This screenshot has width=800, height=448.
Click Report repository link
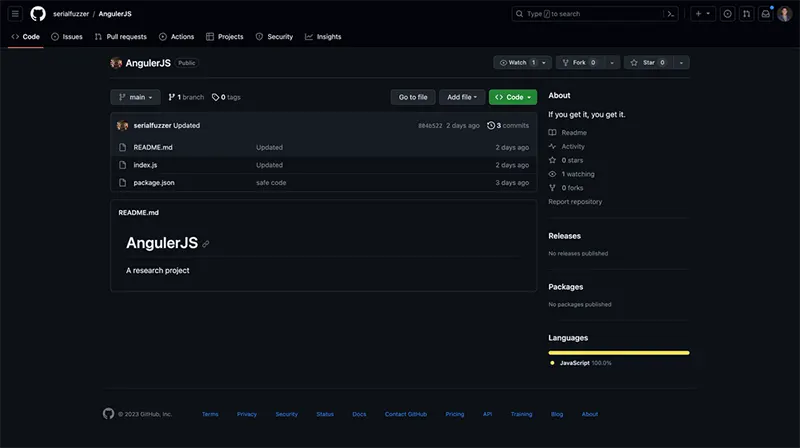click(575, 202)
